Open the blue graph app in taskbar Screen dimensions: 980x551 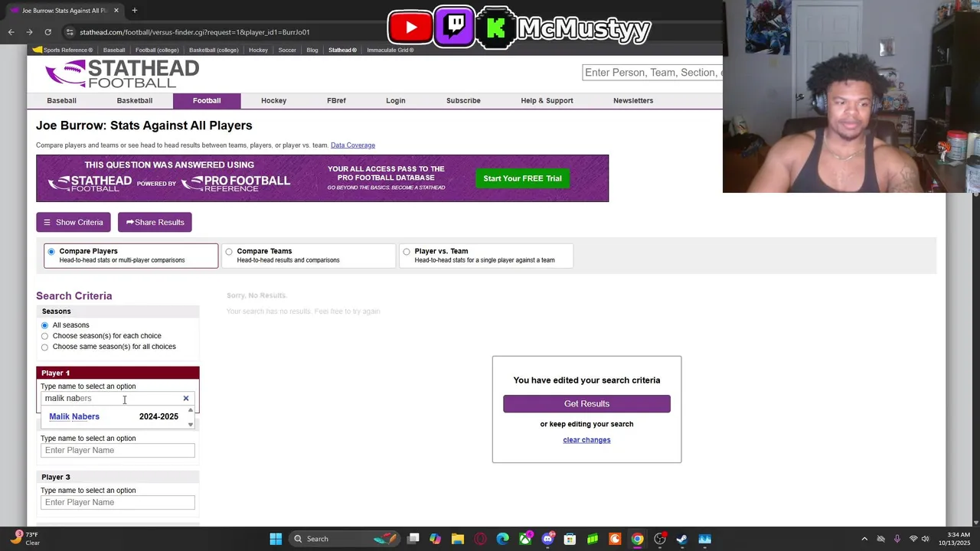(704, 539)
